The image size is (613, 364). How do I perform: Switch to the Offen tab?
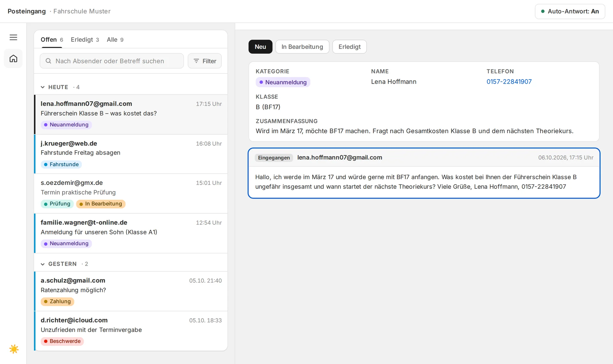(52, 40)
